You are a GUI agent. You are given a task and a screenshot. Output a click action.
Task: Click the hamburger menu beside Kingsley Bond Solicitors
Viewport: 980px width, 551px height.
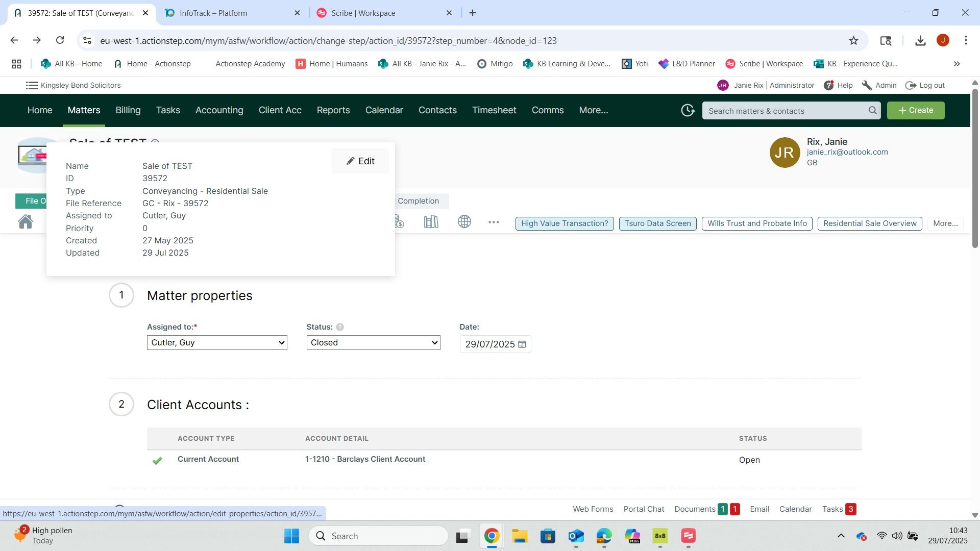tap(32, 85)
